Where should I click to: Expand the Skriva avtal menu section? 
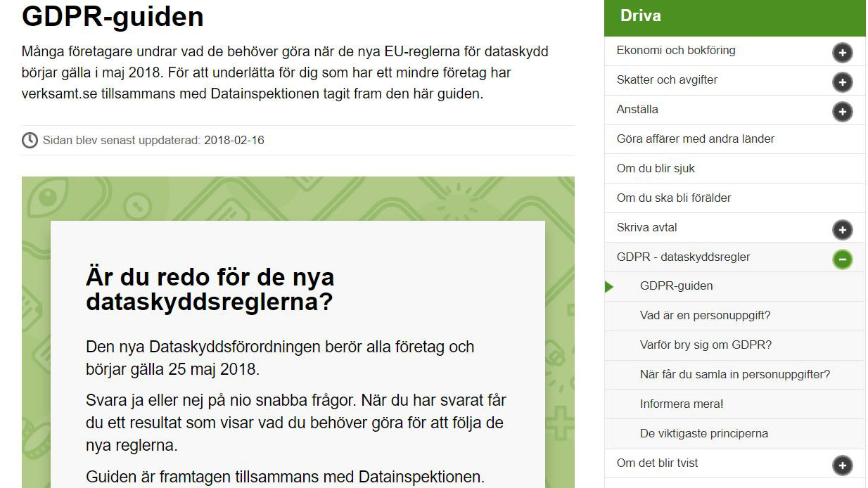point(647,227)
